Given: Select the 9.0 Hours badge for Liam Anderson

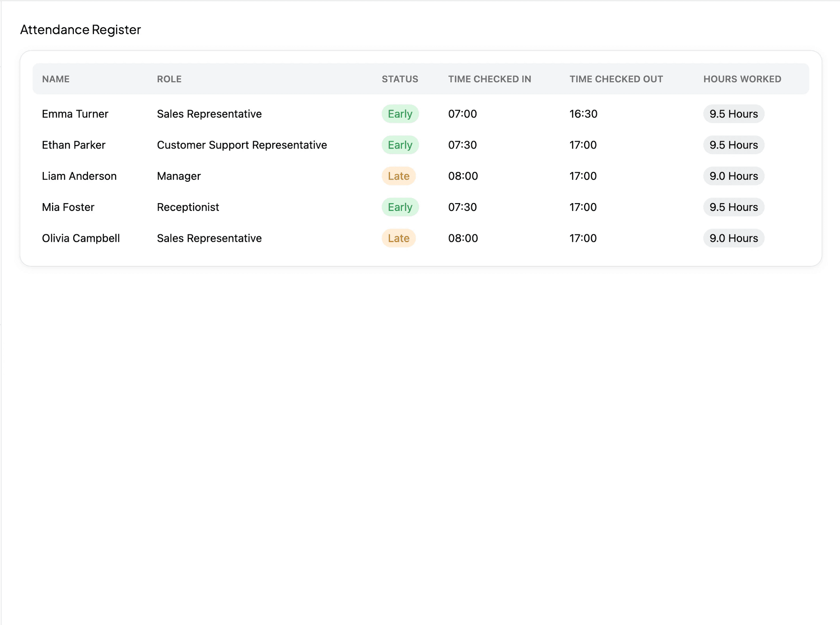Looking at the screenshot, I should click(733, 176).
